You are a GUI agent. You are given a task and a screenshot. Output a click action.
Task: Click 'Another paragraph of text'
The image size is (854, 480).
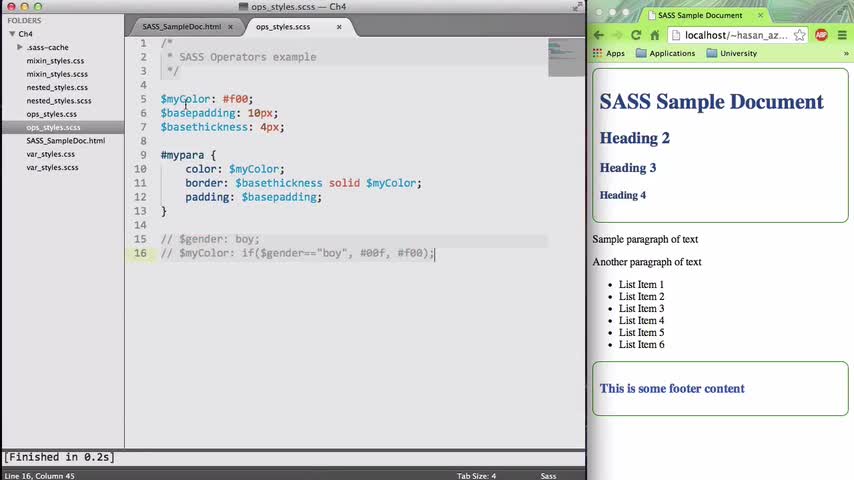pos(646,262)
